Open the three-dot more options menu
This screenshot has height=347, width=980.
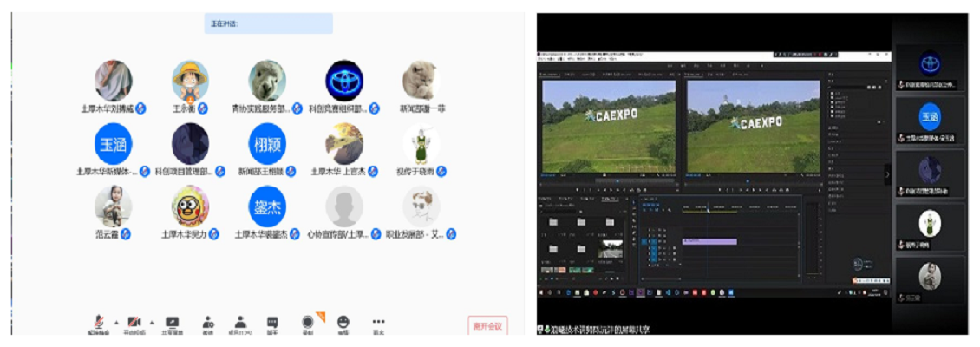tap(378, 322)
